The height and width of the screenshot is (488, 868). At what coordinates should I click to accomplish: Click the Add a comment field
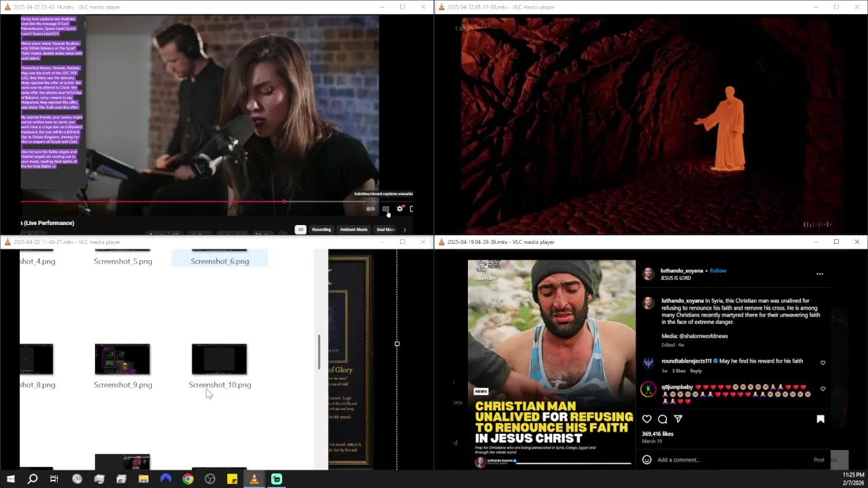(732, 460)
